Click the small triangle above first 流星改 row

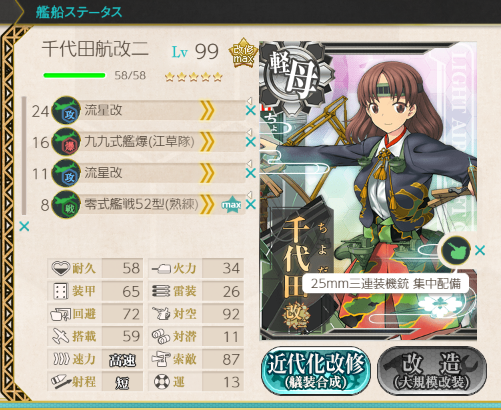249,101
